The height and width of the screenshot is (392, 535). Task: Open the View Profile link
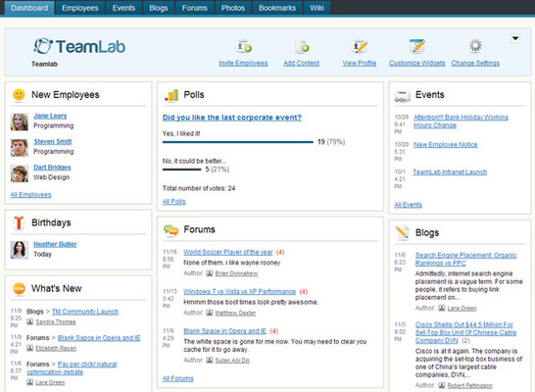[x=360, y=63]
